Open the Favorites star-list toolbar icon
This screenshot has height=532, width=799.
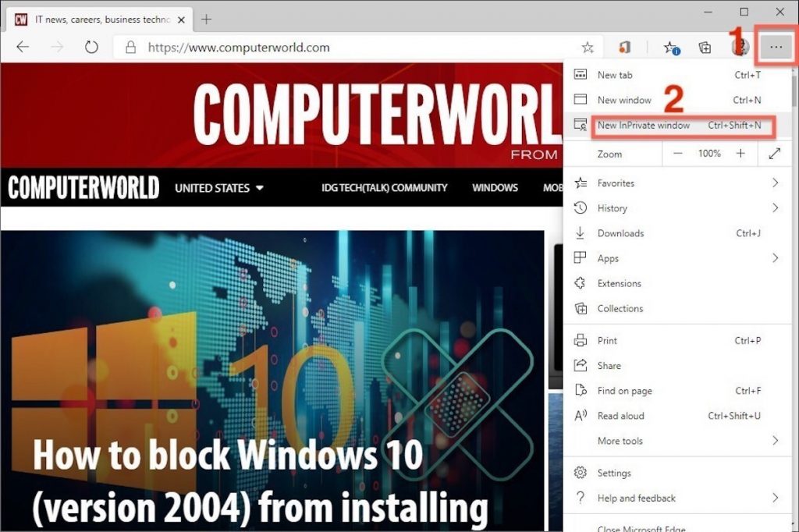coord(671,48)
